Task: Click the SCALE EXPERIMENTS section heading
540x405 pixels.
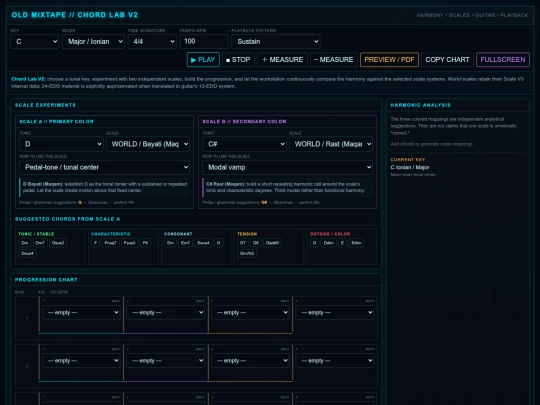Action: coord(45,105)
